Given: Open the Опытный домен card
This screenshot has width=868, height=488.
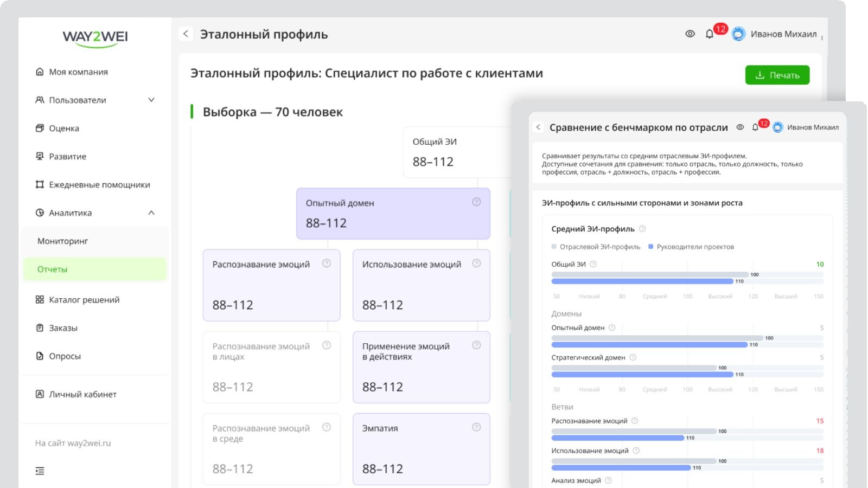Looking at the screenshot, I should pyautogui.click(x=393, y=214).
